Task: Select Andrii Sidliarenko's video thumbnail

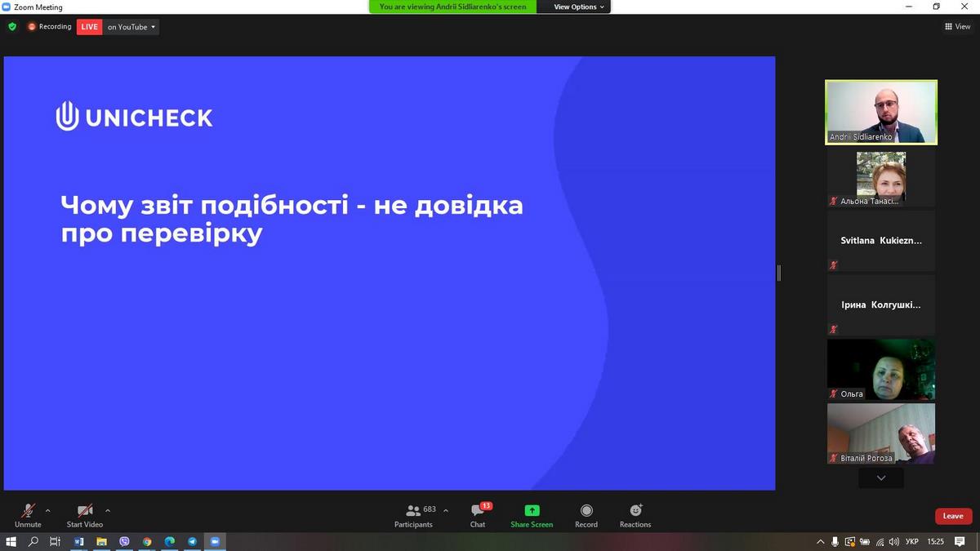Action: tap(880, 112)
